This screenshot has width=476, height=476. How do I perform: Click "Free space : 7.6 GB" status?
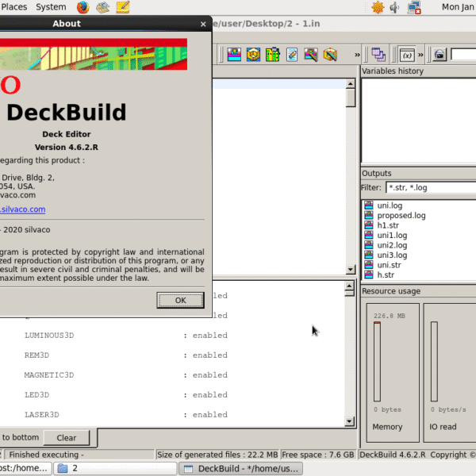click(x=318, y=455)
